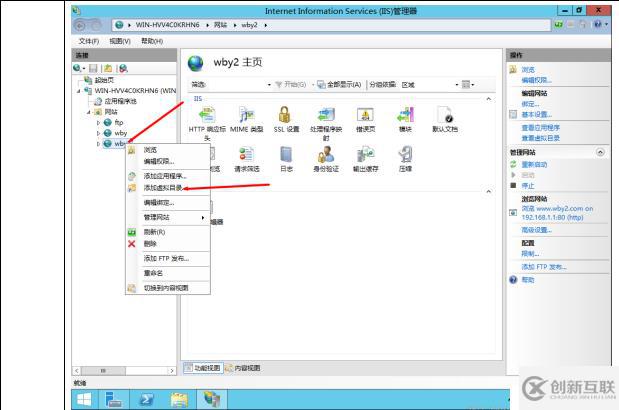Collapse the 网站 tree node

[88, 112]
